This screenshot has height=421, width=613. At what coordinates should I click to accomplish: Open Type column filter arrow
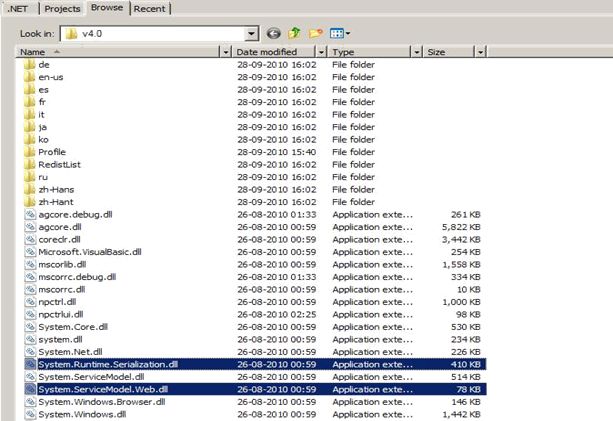tap(416, 52)
